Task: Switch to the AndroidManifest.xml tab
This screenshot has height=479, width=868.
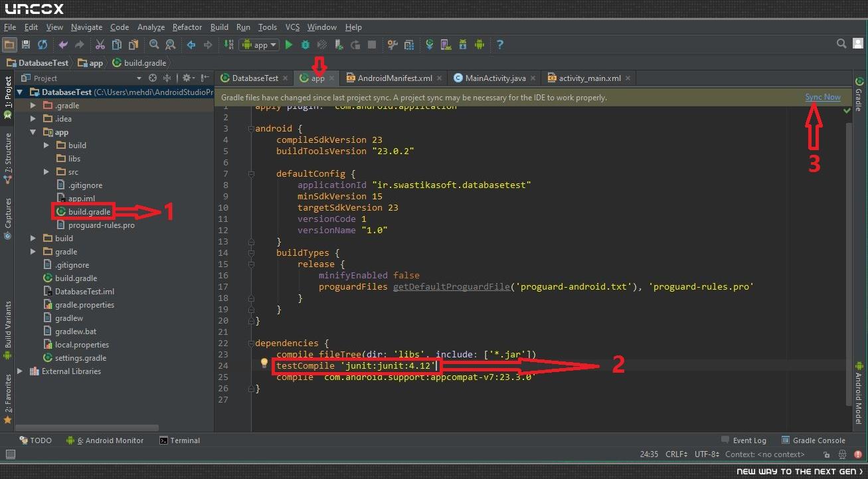Action: pos(394,78)
